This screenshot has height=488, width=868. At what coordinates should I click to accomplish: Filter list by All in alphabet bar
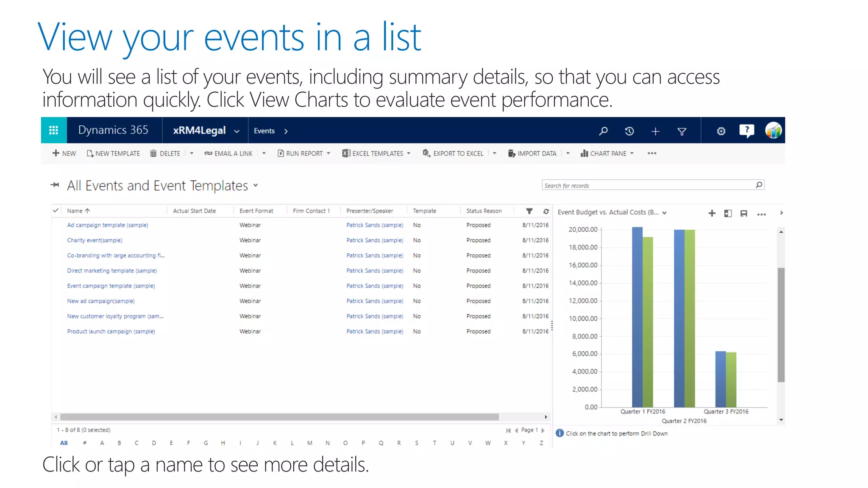coord(64,443)
